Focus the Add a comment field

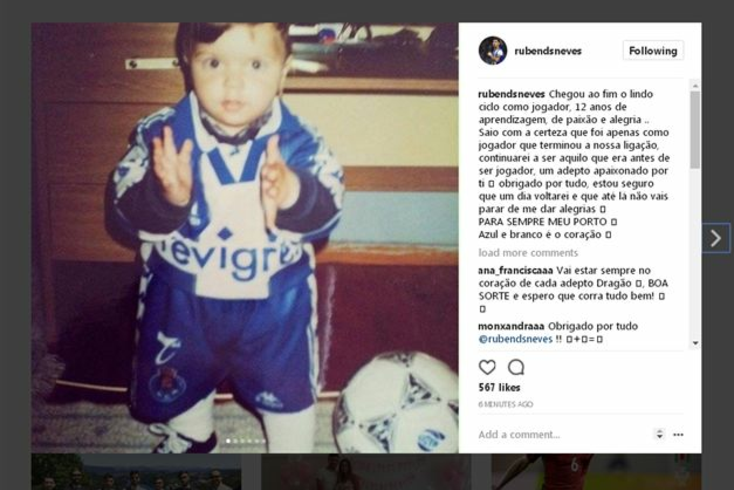[562, 435]
